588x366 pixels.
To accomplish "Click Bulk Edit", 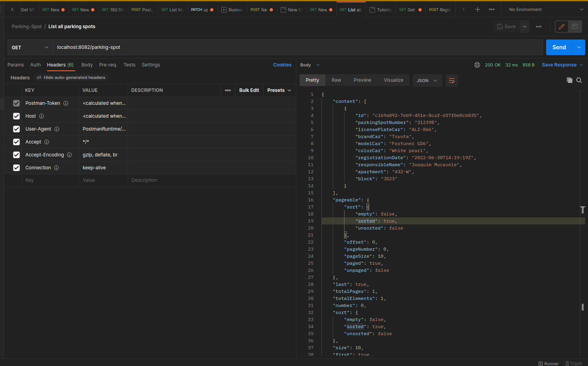I will 249,90.
